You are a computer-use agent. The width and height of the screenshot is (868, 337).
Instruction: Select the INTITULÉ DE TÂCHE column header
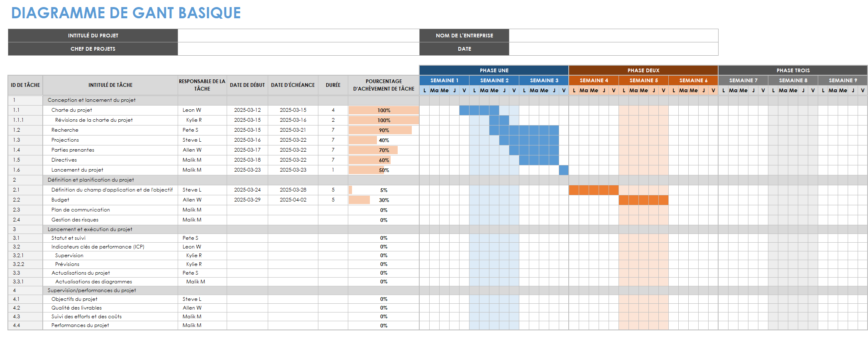tap(110, 85)
